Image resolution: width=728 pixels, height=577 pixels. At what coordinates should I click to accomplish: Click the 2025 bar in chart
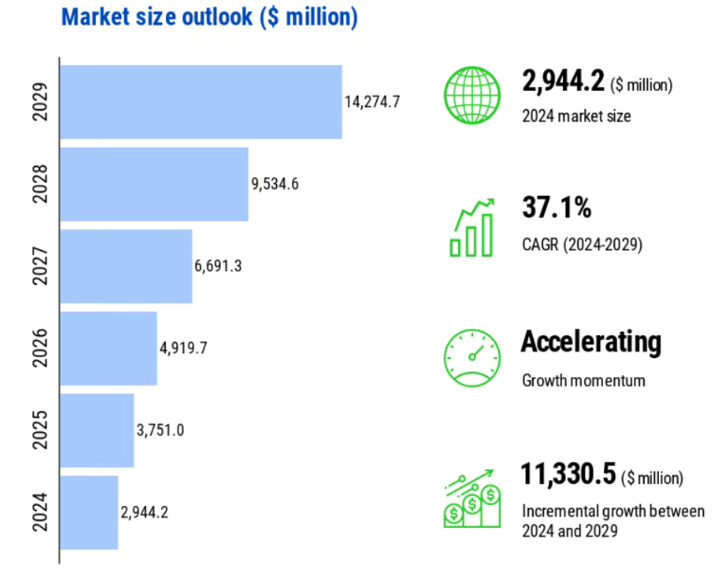98,430
